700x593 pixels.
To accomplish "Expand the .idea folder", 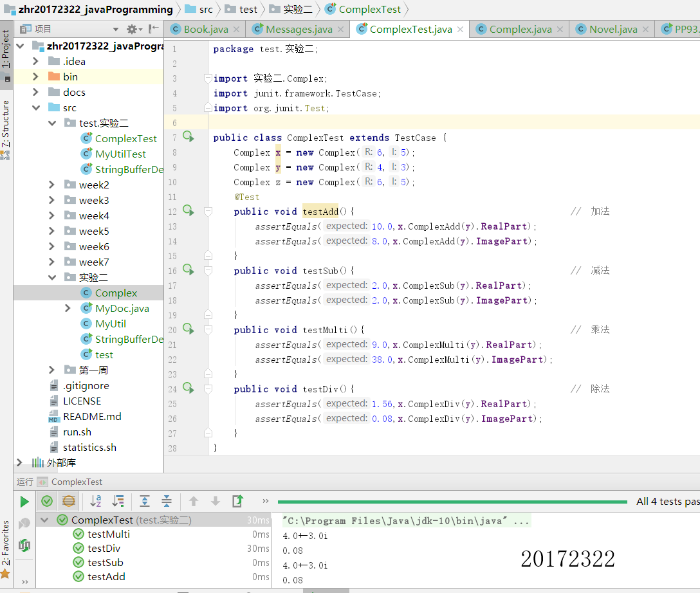I will pyautogui.click(x=36, y=61).
